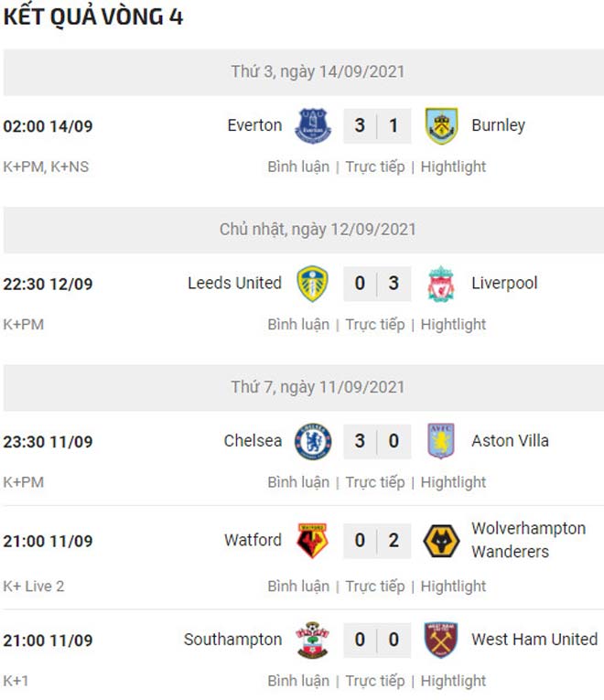Click the Everton club crest
The height and width of the screenshot is (700, 604).
[313, 126]
